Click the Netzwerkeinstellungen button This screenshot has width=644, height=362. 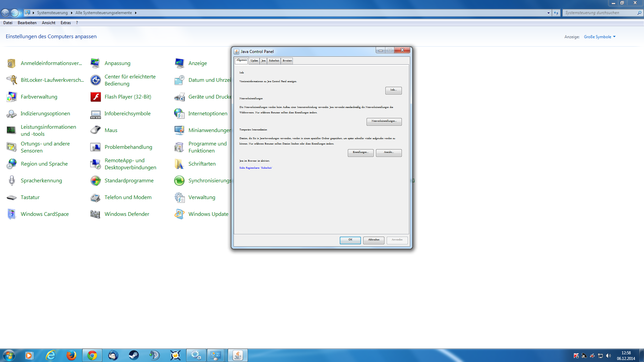[x=384, y=121]
